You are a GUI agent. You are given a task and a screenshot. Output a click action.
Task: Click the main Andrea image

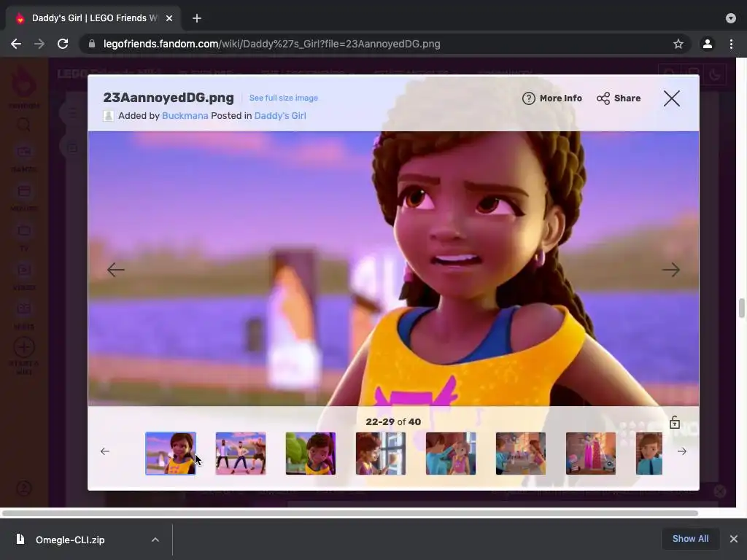coord(393,268)
